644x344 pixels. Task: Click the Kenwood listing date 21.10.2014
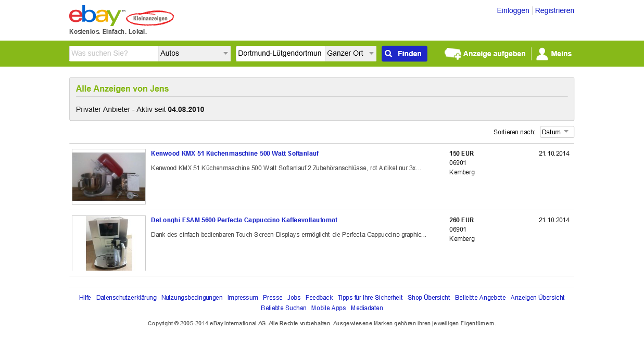point(554,154)
